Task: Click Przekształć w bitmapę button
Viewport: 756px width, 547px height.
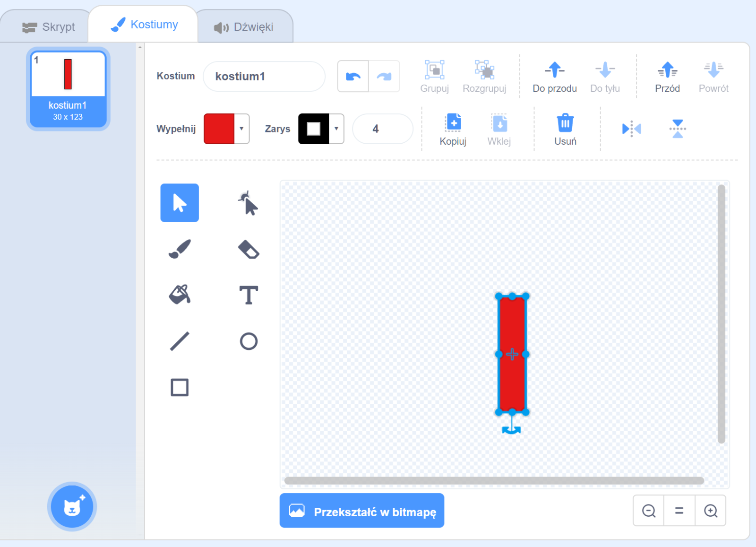Action: (x=362, y=511)
